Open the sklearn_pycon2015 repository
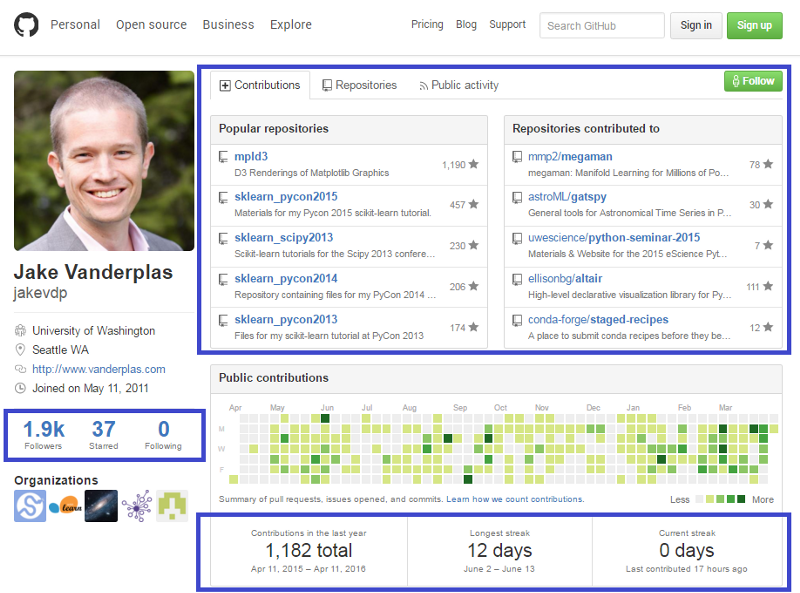Screen dimensions: 800x593 click(x=286, y=196)
